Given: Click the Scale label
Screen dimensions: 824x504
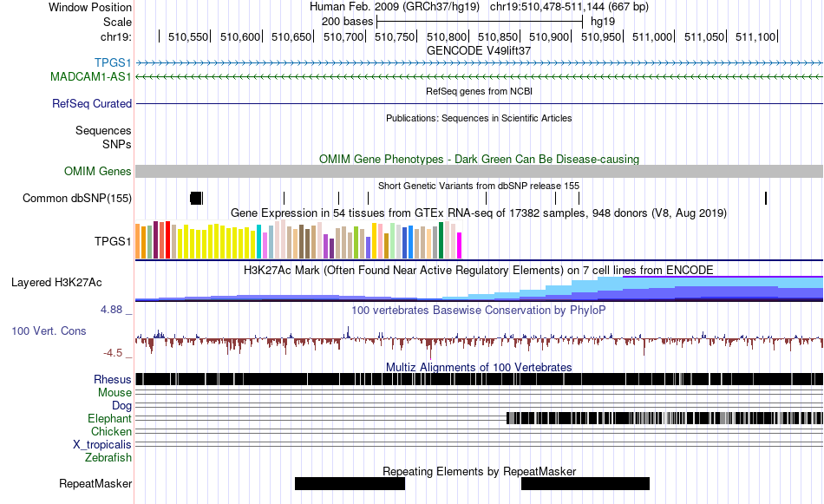Looking at the screenshot, I should 117,22.
